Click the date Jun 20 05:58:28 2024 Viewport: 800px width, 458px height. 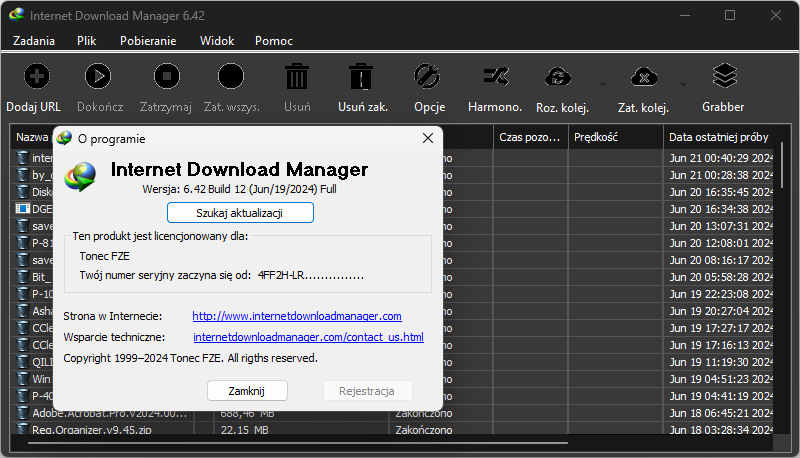click(721, 277)
